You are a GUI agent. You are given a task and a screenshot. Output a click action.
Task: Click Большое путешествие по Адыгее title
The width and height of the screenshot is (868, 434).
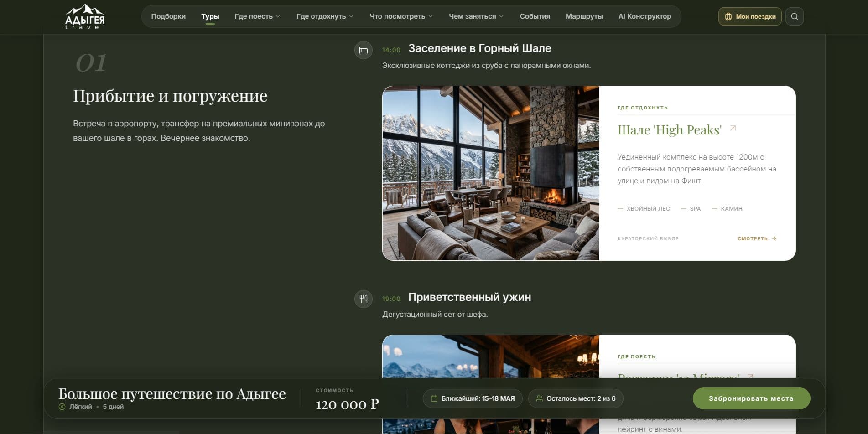point(172,393)
